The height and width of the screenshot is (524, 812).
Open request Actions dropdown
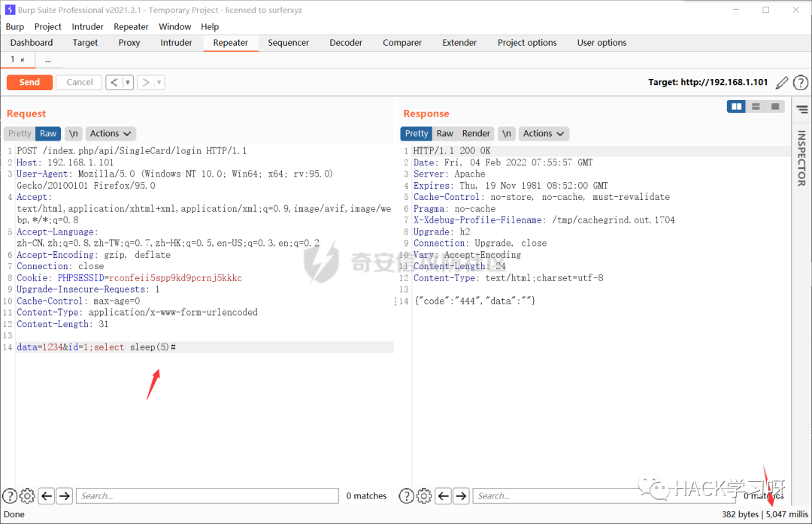coord(111,134)
